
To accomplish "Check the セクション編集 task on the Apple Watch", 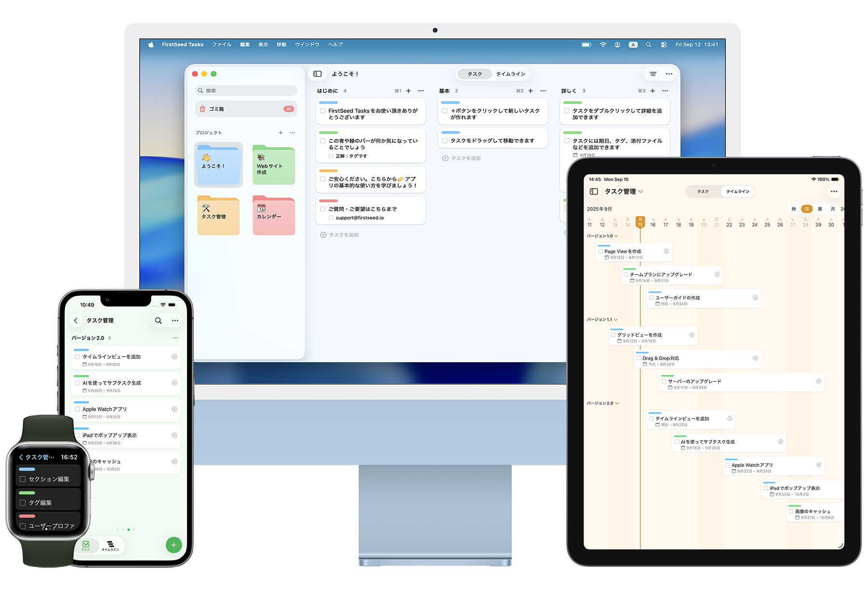I will (x=22, y=479).
